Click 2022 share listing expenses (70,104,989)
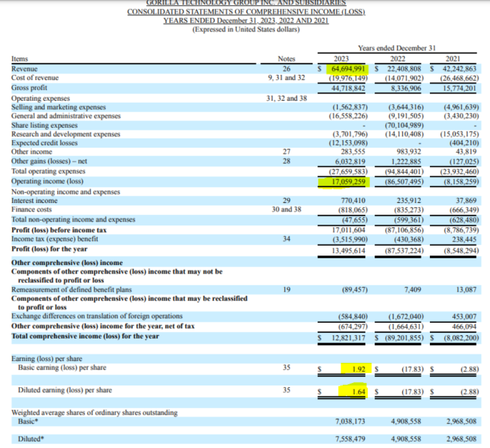 click(404, 125)
